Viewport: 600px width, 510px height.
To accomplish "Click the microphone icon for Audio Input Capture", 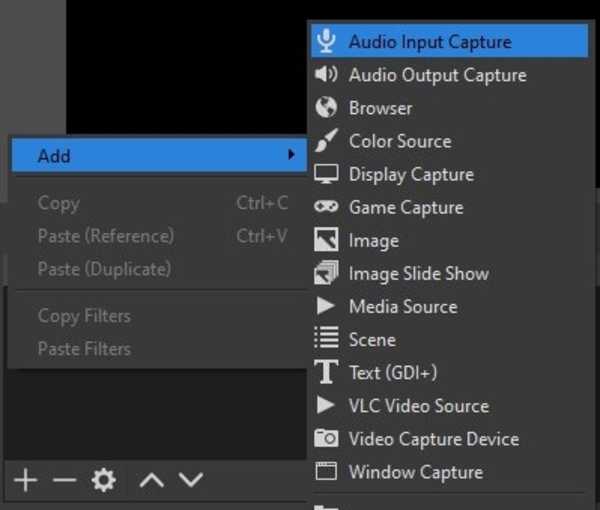I will (x=326, y=41).
